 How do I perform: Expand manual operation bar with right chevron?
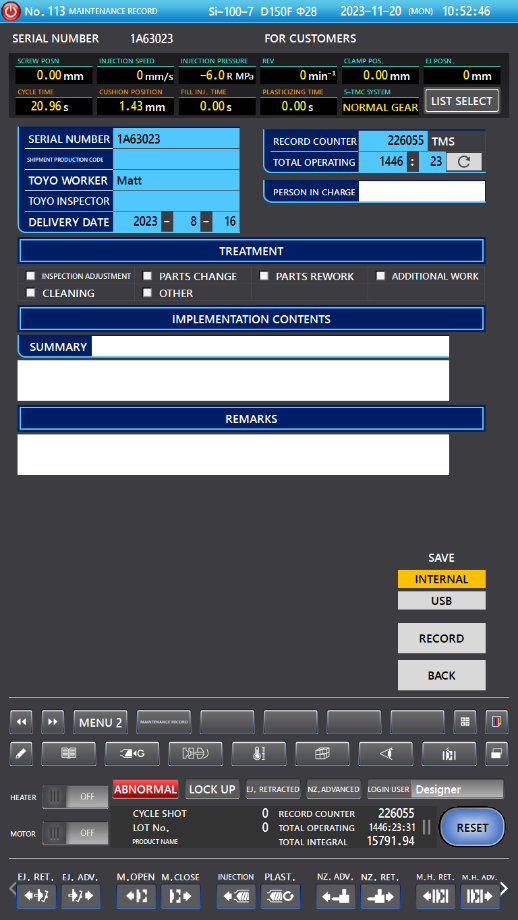point(504,888)
